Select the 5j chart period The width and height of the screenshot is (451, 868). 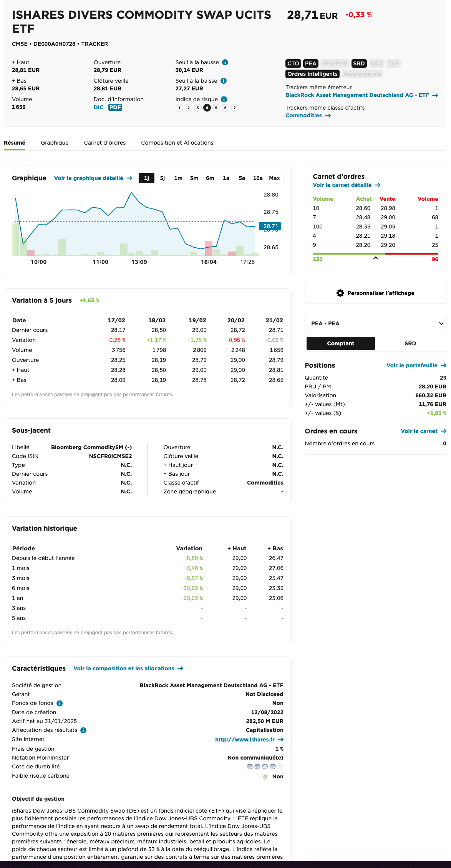(x=162, y=178)
